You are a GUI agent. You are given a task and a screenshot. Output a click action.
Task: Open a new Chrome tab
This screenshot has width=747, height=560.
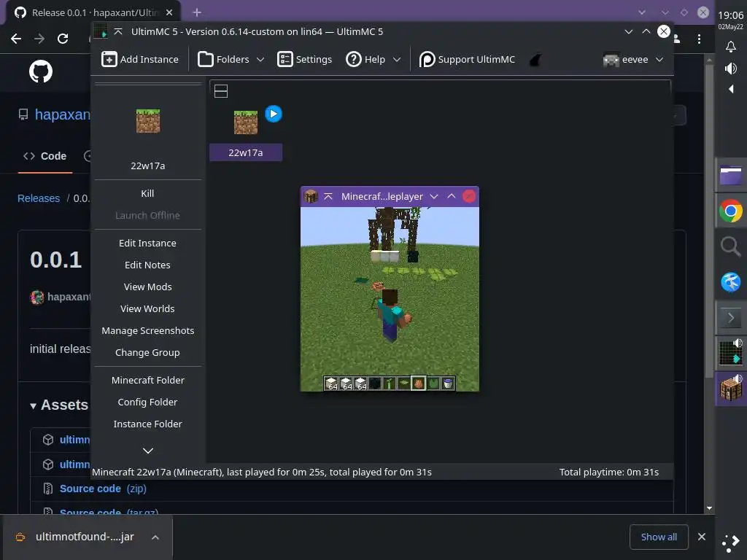(197, 12)
